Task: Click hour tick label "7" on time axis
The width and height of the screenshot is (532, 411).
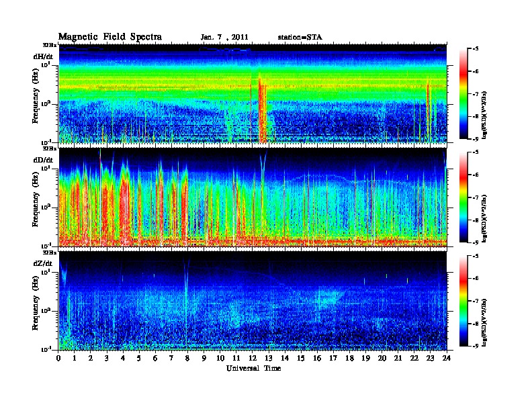Action: (x=171, y=358)
